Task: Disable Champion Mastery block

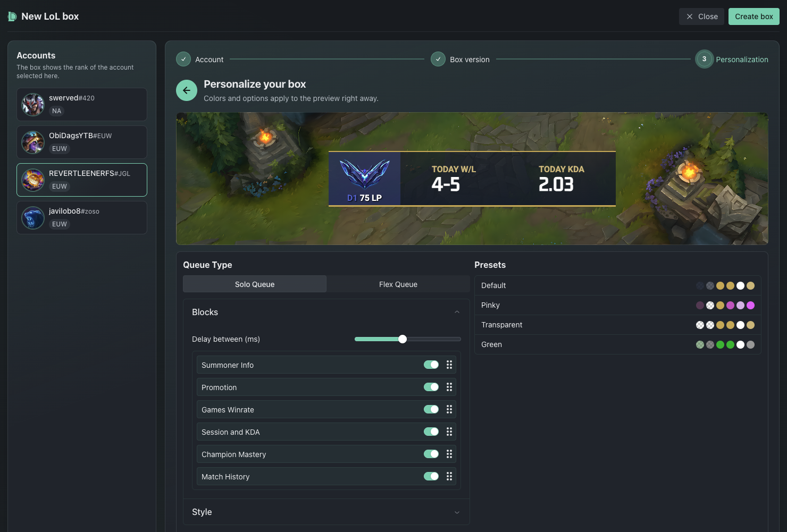Action: [431, 454]
